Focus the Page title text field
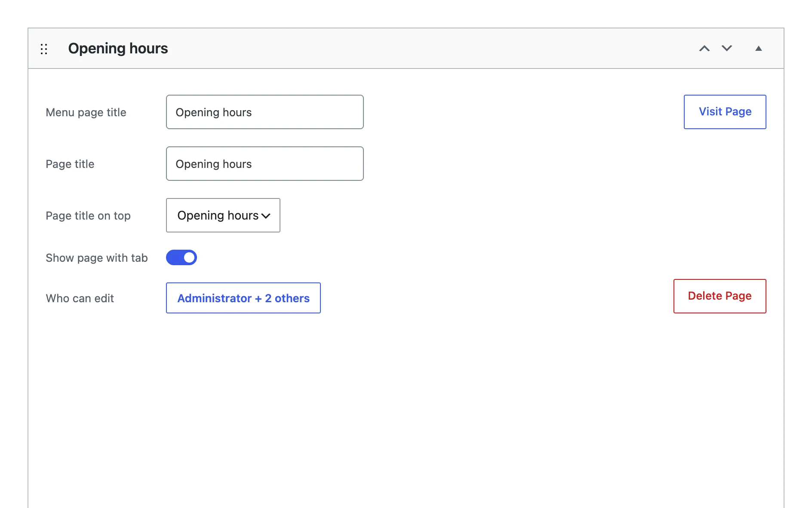 click(265, 164)
